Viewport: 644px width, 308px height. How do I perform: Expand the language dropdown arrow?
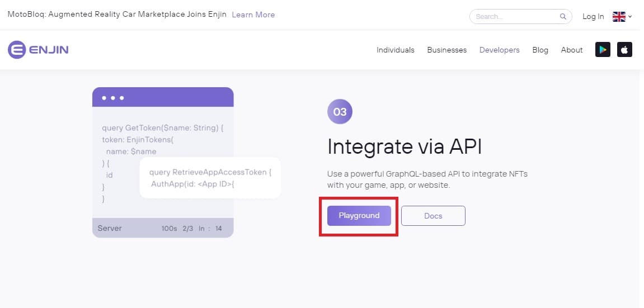(x=629, y=17)
